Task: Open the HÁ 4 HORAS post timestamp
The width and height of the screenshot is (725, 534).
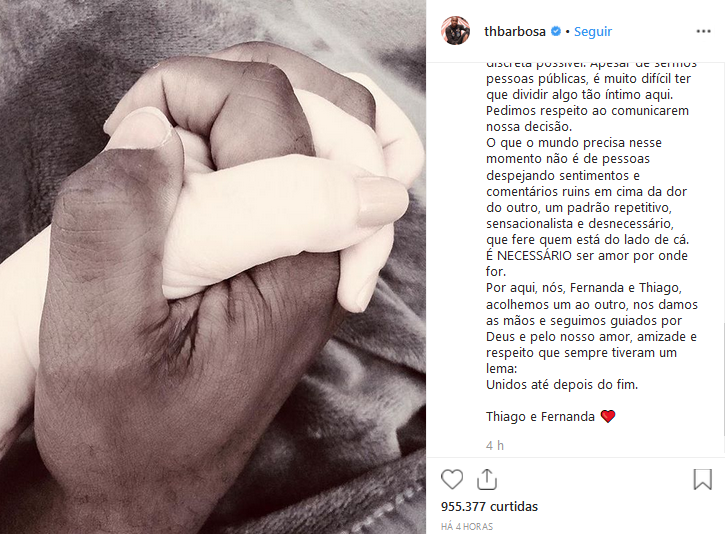Action: click(467, 527)
